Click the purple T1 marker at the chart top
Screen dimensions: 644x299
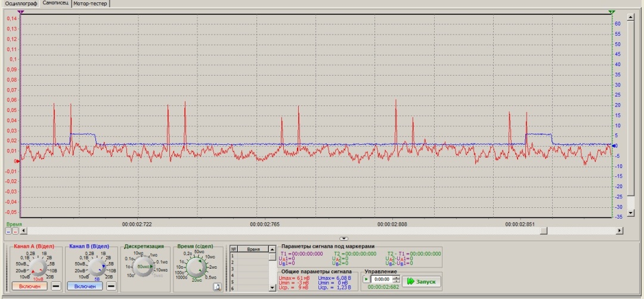coord(21,13)
